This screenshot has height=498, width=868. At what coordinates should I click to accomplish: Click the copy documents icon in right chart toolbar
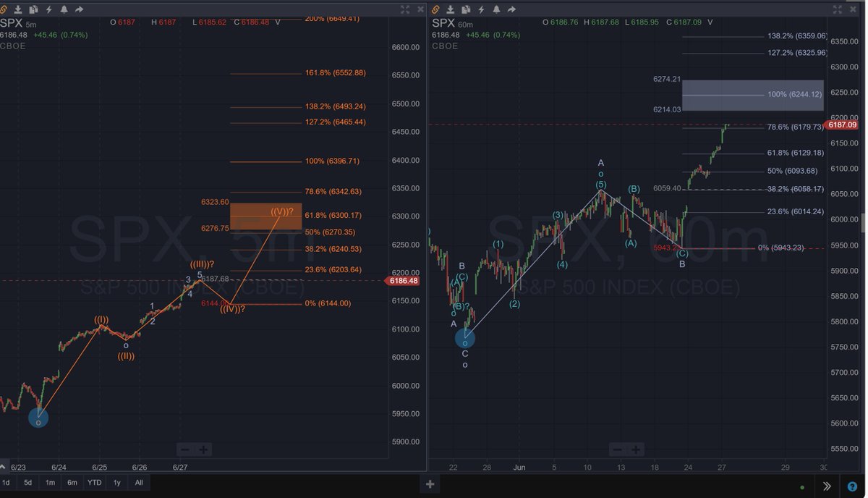pos(467,9)
